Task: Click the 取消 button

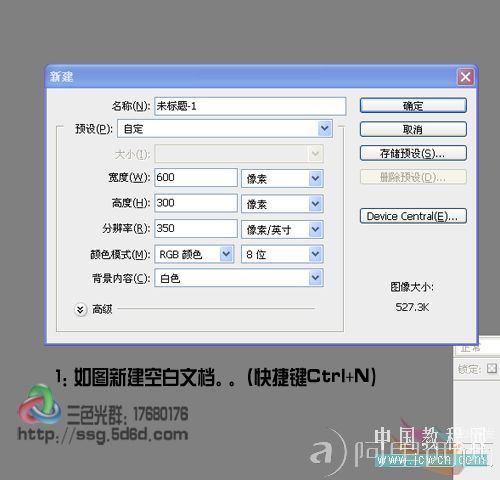Action: click(413, 129)
